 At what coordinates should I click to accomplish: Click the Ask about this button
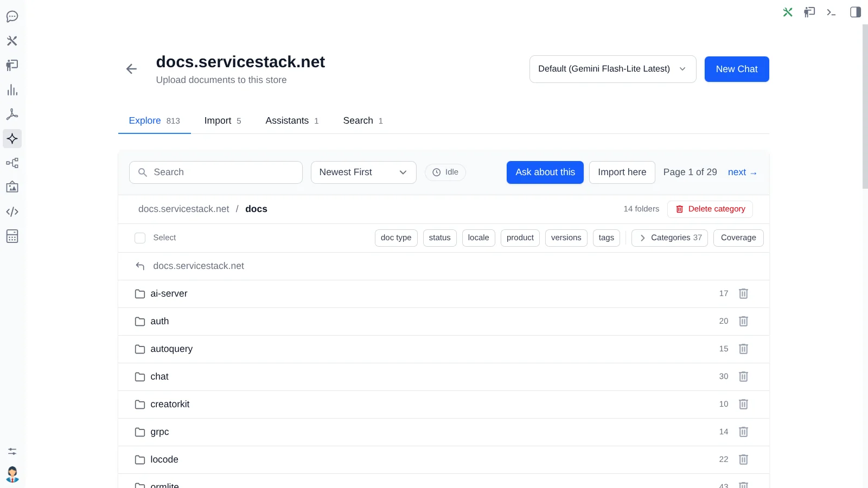point(545,172)
